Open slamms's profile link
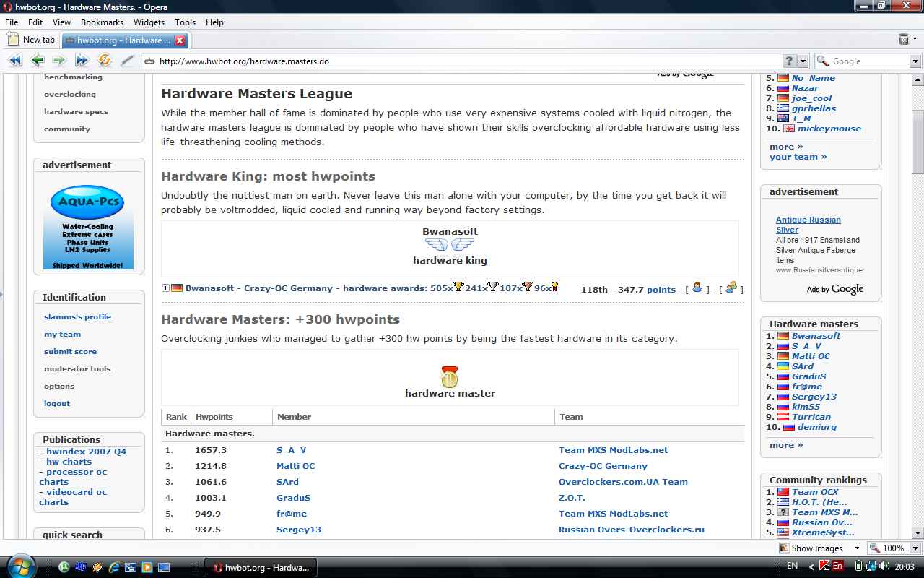The image size is (924, 578). pyautogui.click(x=77, y=316)
